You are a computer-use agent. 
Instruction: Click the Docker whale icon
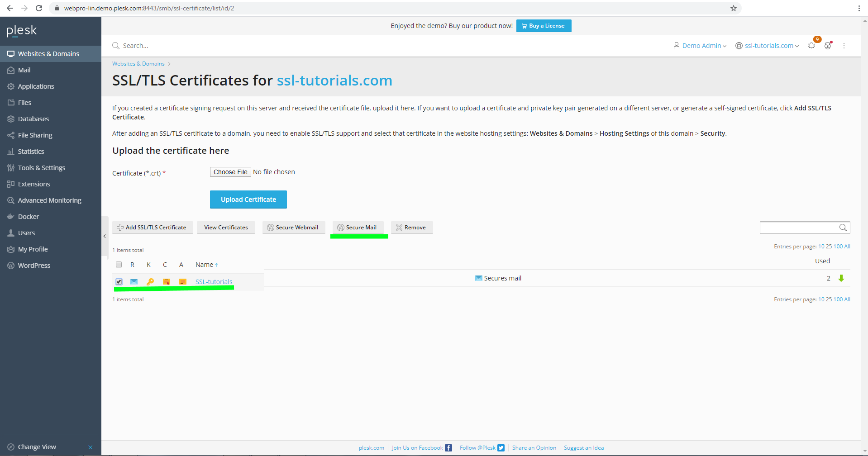pyautogui.click(x=11, y=217)
